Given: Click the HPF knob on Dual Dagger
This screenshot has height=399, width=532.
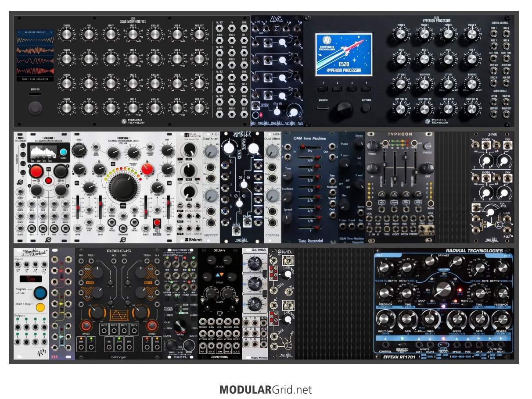Looking at the screenshot, I should click(x=189, y=191).
